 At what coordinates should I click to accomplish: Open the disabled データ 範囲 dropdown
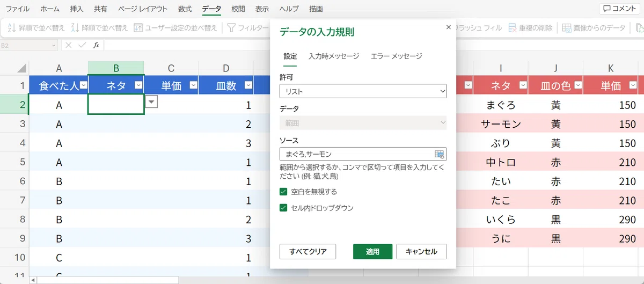coord(363,123)
